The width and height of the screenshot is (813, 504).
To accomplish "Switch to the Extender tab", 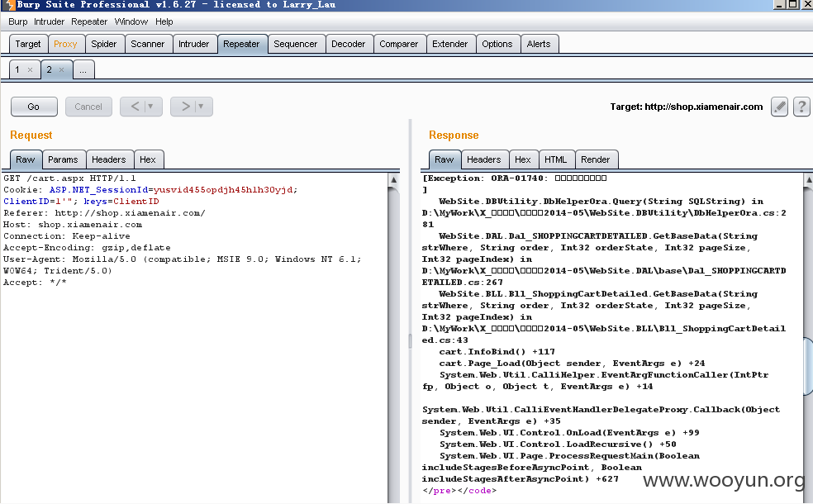I will (x=450, y=44).
